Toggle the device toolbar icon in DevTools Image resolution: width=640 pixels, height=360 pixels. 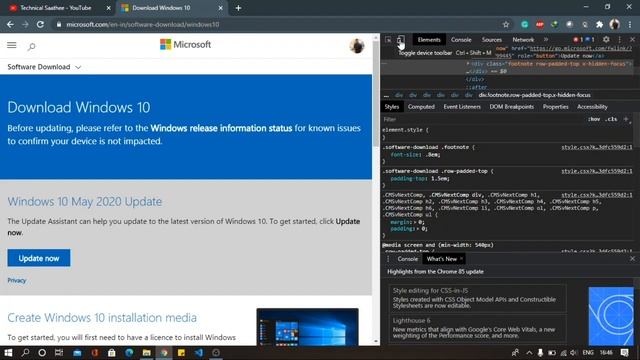point(400,40)
